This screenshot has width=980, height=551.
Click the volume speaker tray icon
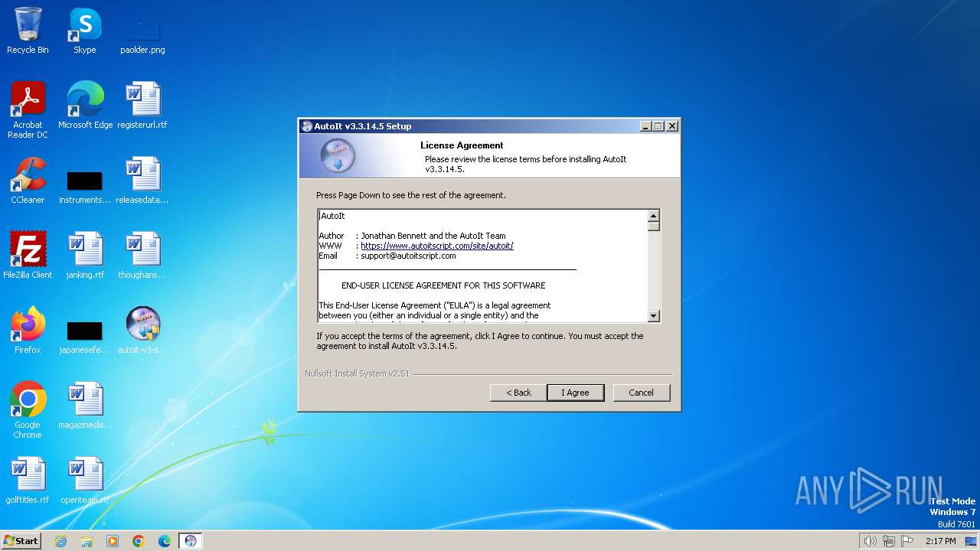[870, 541]
